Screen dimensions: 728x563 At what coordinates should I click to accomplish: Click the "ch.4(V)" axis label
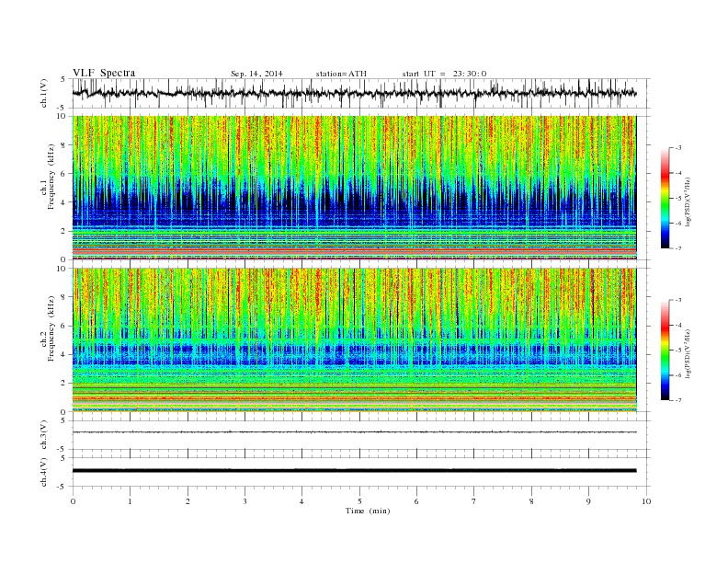pyautogui.click(x=44, y=472)
